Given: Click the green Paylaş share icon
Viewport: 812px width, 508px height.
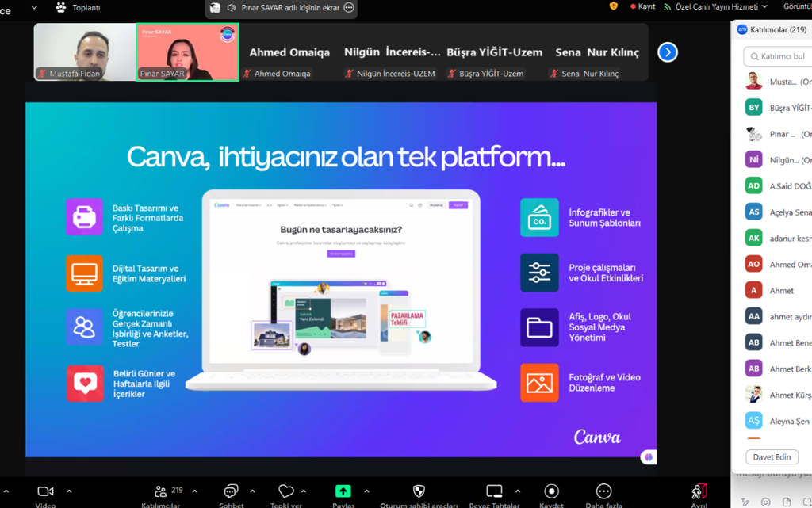Looking at the screenshot, I should (343, 491).
